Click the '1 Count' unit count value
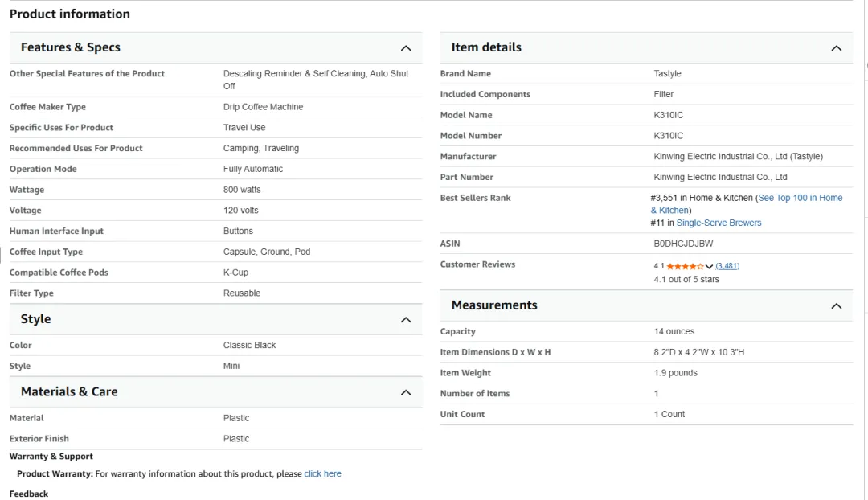The image size is (868, 500). click(x=669, y=414)
